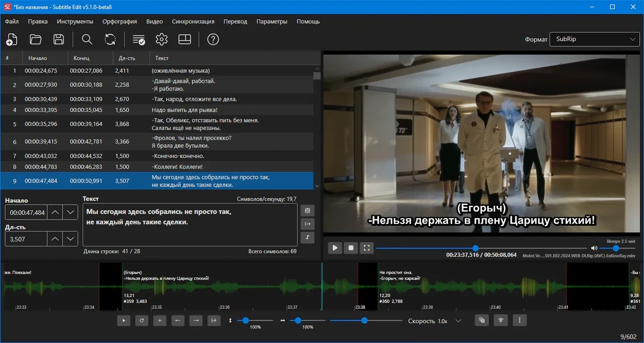Click the Дл-сть duration input field
This screenshot has height=343, width=644.
[25, 239]
